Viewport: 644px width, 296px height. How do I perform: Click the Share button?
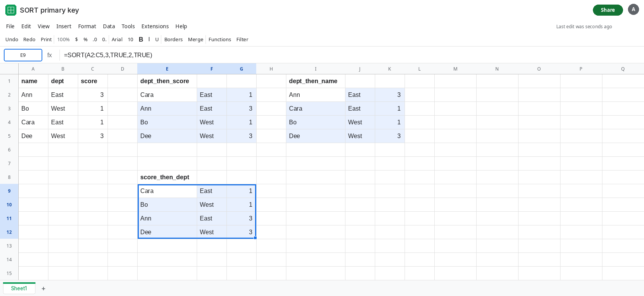(608, 10)
